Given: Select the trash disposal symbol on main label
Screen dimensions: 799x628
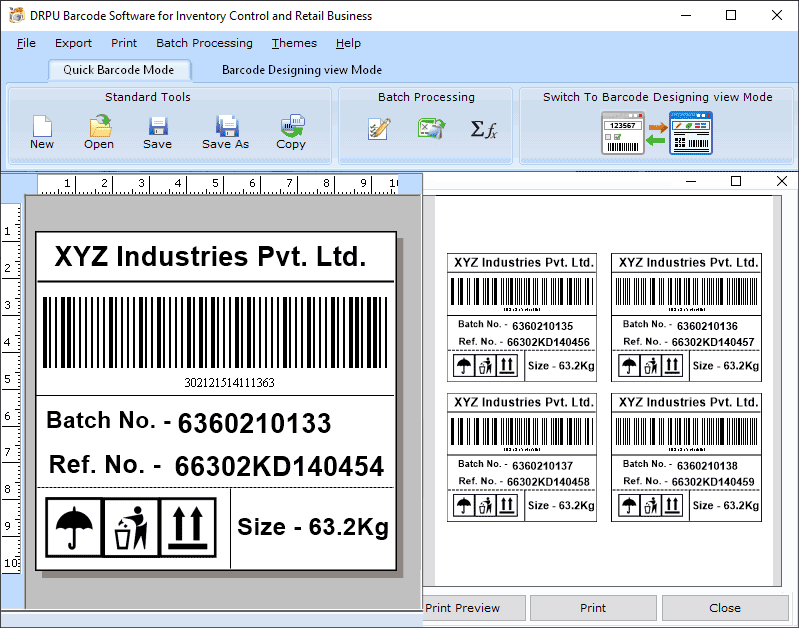Looking at the screenshot, I should click(131, 528).
